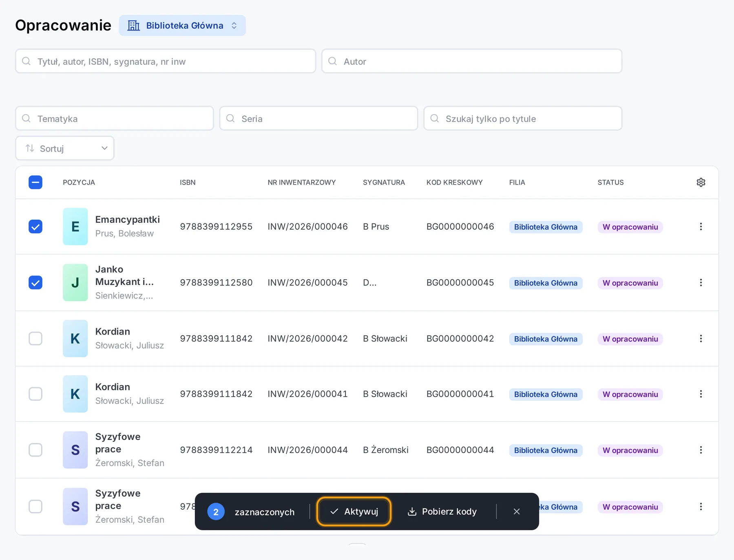Open three-dot menu in last Syzyfowe prace row
The width and height of the screenshot is (734, 560).
pos(701,507)
